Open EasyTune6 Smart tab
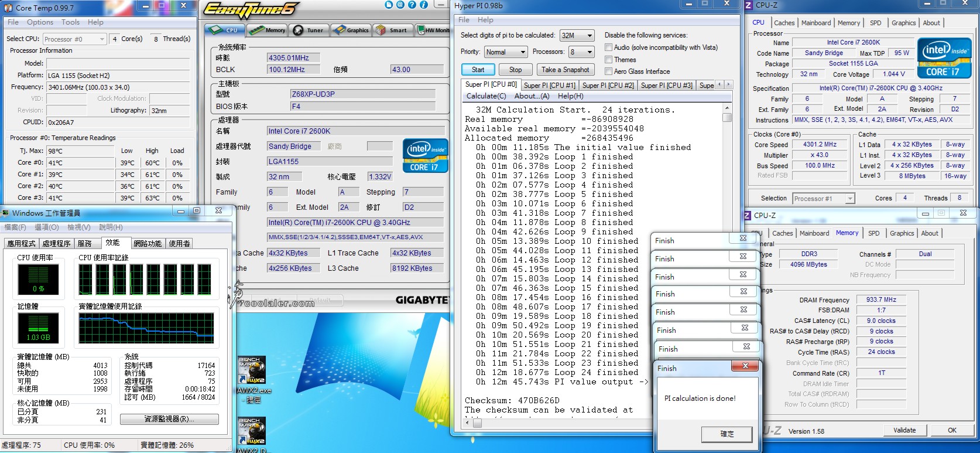The height and width of the screenshot is (453, 980). pos(392,30)
